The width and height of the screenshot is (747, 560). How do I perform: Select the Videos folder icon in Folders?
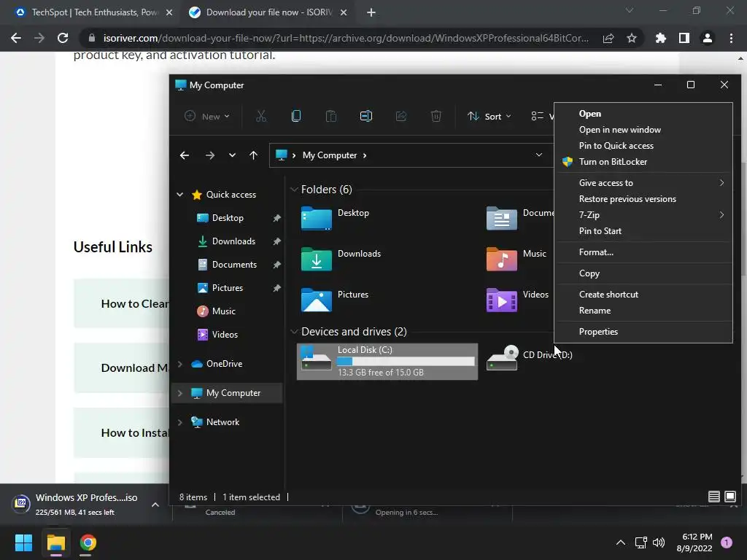502,300
